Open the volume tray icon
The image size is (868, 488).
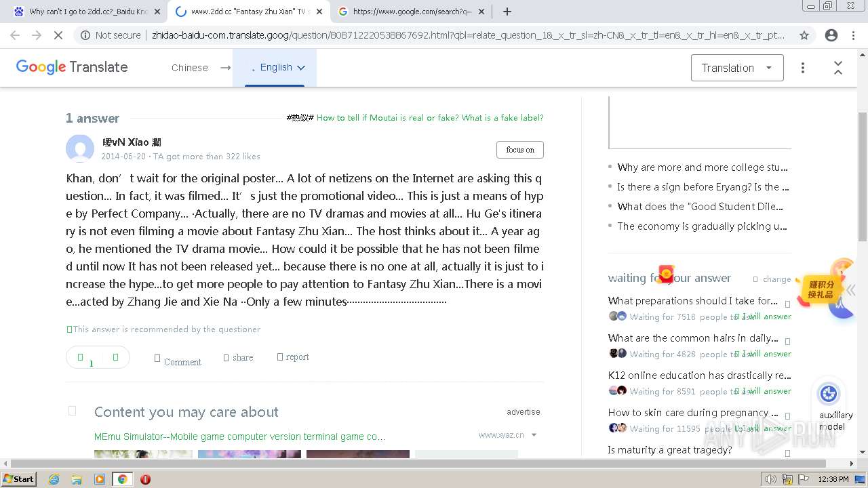tap(770, 479)
